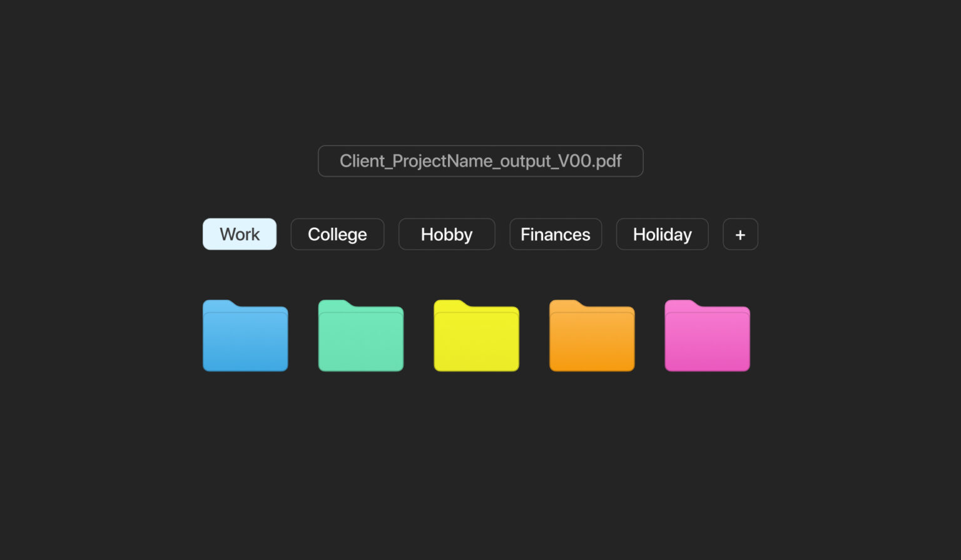Viewport: 961px width, 560px height.
Task: Switch to the Work tab
Action: point(240,235)
